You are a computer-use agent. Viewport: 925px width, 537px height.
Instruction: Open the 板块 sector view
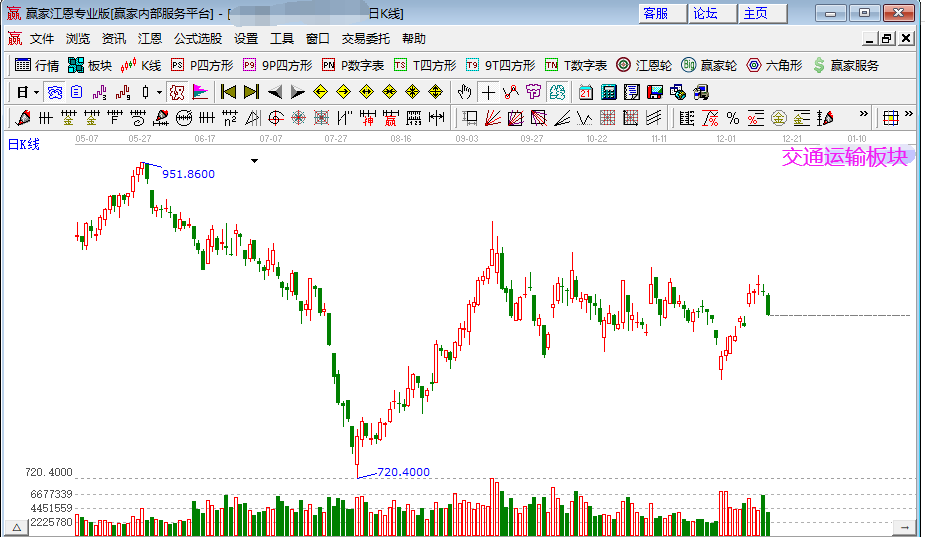coord(90,66)
